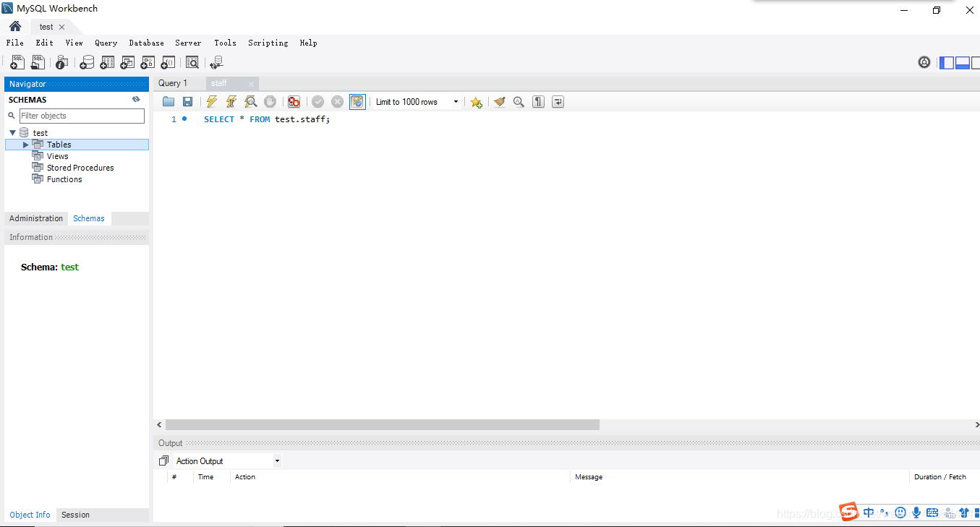Image resolution: width=980 pixels, height=527 pixels.
Task: Save query as snippet star icon
Action: pyautogui.click(x=476, y=102)
